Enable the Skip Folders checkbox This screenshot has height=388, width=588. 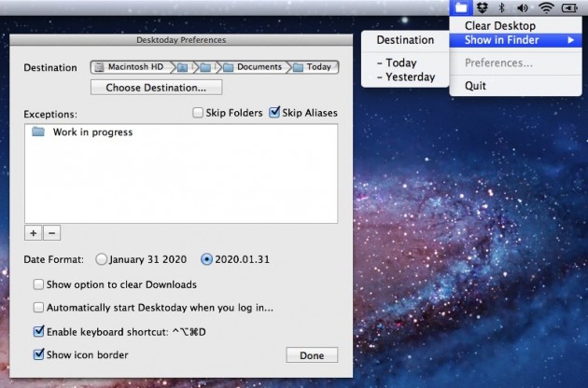coord(198,113)
